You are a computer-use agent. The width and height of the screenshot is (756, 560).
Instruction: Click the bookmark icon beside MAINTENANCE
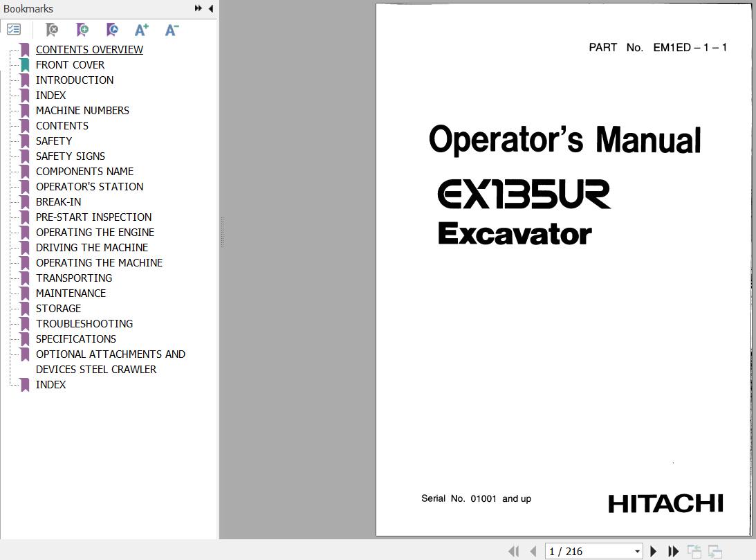point(25,293)
